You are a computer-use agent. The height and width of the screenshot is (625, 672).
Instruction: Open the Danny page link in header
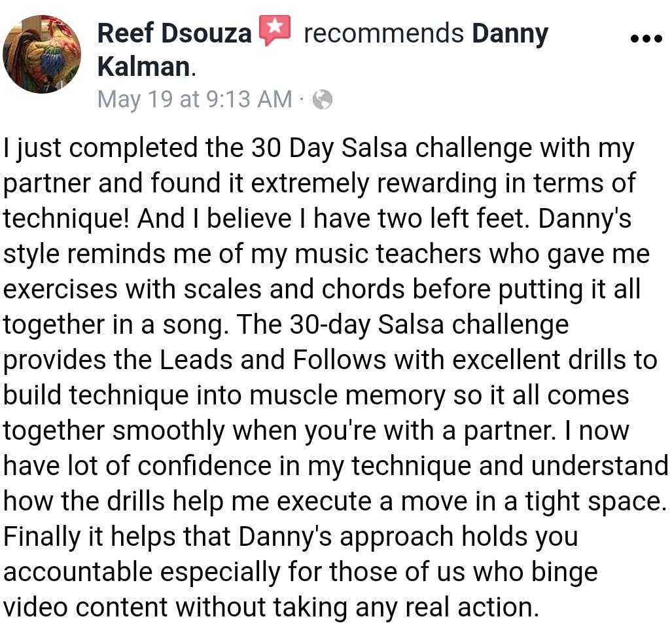coord(510,34)
